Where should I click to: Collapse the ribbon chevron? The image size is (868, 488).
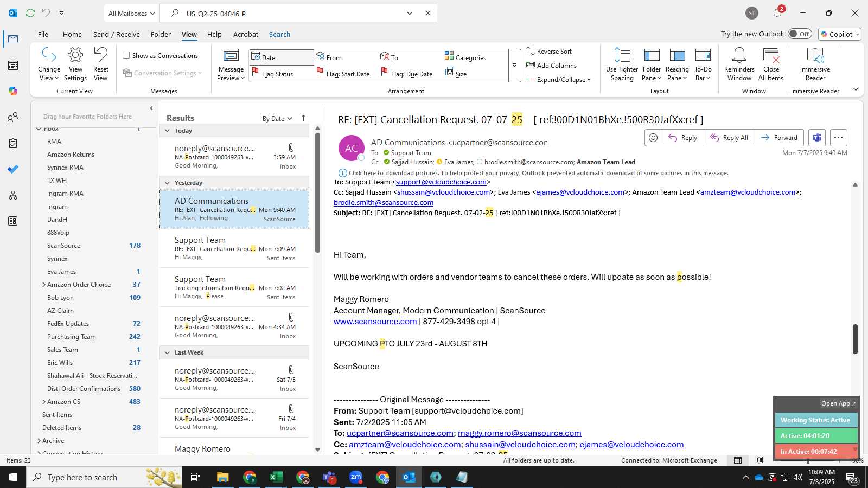tap(856, 89)
